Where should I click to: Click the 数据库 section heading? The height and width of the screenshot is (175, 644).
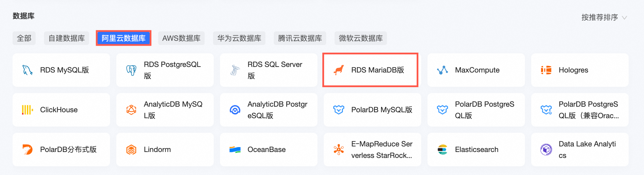click(x=24, y=16)
